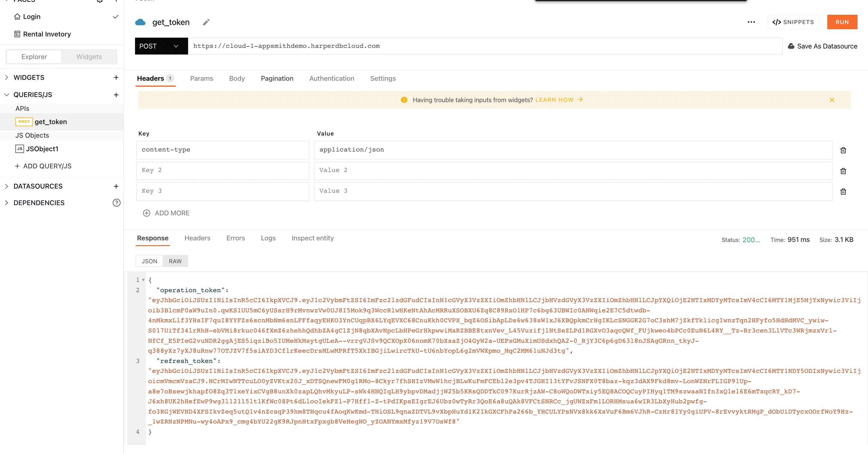Open the POST method dropdown
Screen dimensions: 868x453
coord(161,46)
